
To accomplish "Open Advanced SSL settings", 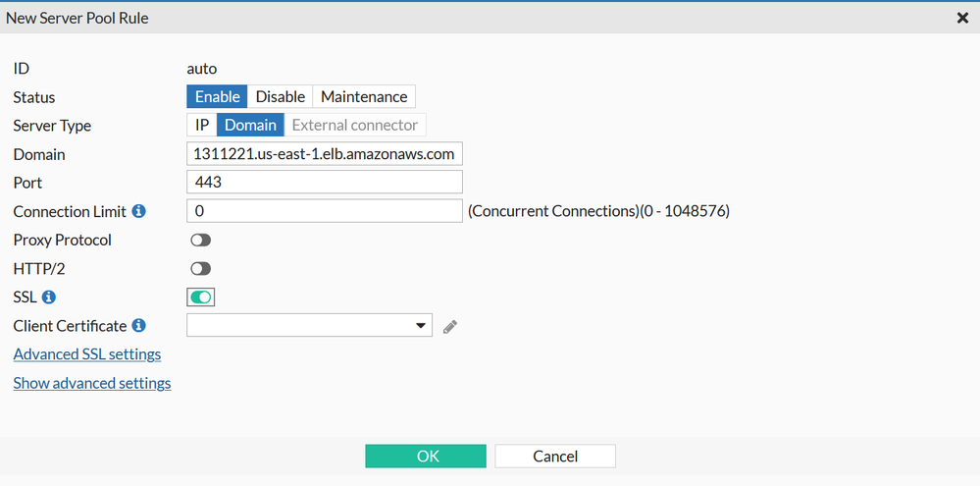I will click(x=87, y=353).
